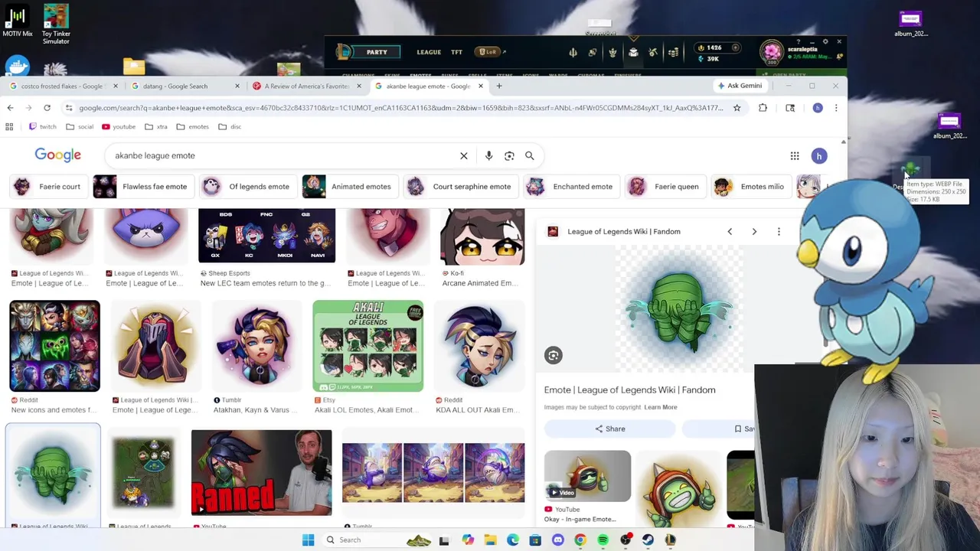The height and width of the screenshot is (551, 980).
Task: Show next image in preview panel
Action: 754,231
